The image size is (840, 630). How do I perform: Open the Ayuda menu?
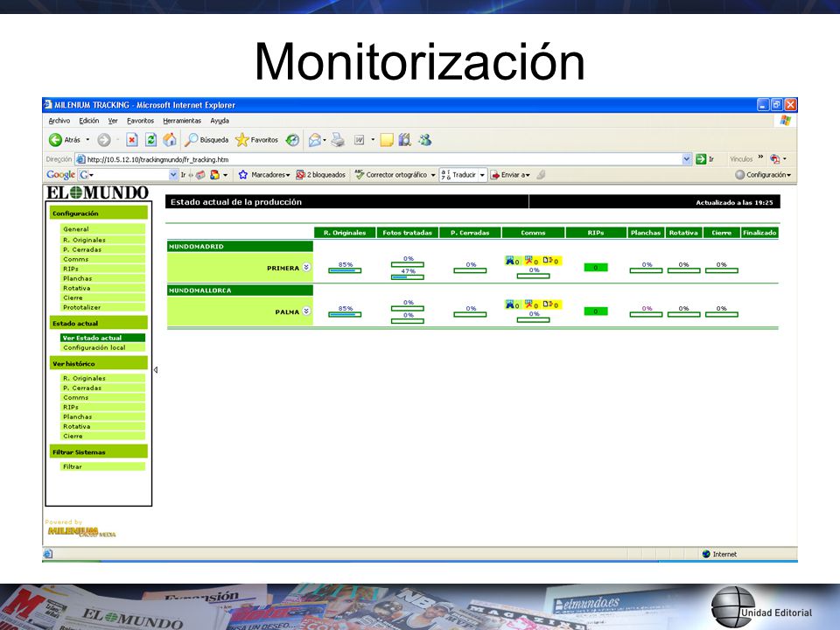pos(220,121)
